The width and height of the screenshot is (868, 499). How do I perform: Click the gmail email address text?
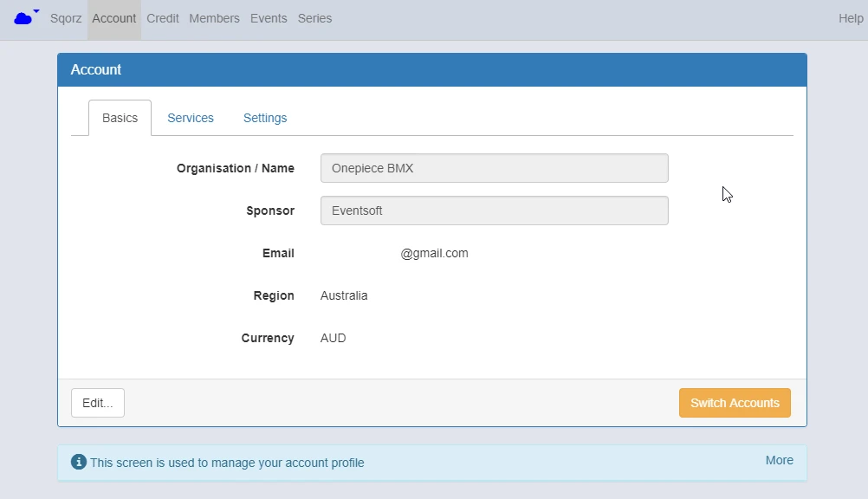click(x=435, y=253)
